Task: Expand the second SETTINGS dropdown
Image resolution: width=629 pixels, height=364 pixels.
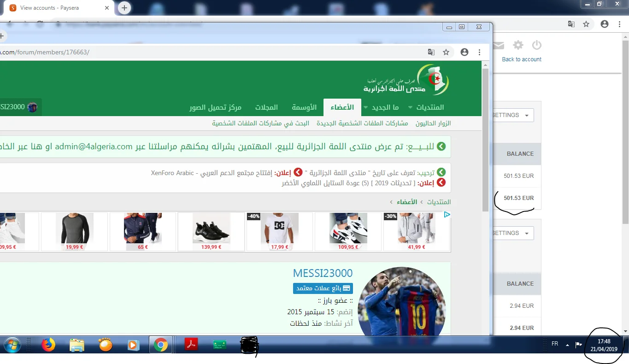Action: (x=512, y=233)
